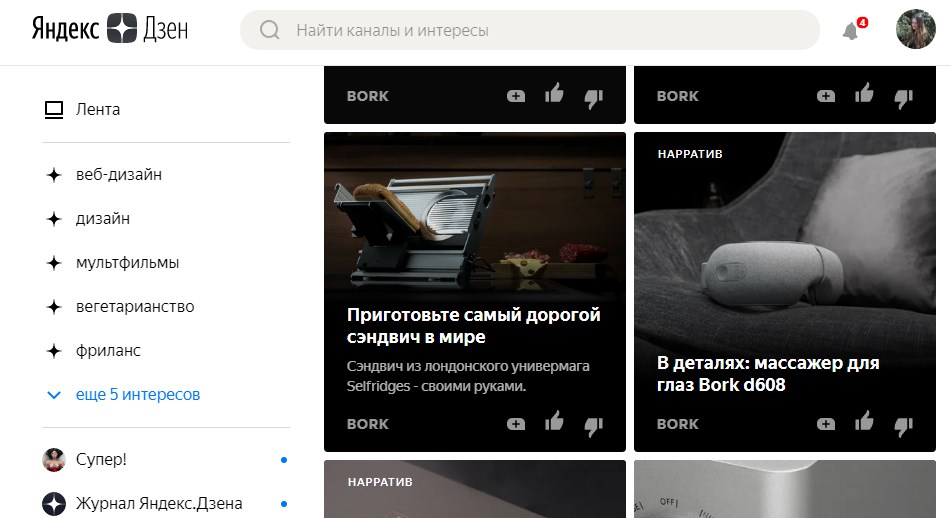Dislike the eye massager Bork d608 card
This screenshot has width=951, height=518.
tap(903, 426)
